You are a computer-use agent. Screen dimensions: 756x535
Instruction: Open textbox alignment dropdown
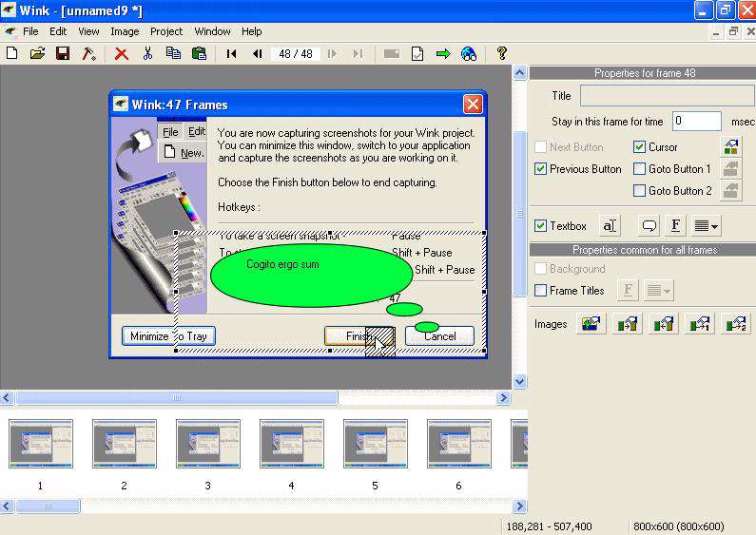point(707,225)
